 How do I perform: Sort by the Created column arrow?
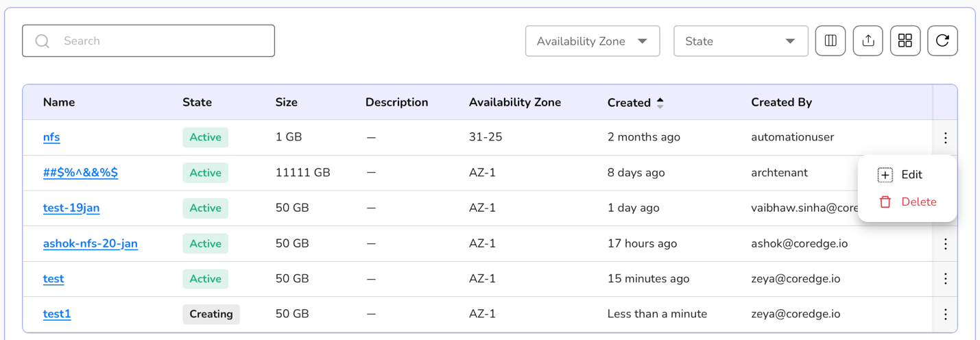tap(660, 103)
